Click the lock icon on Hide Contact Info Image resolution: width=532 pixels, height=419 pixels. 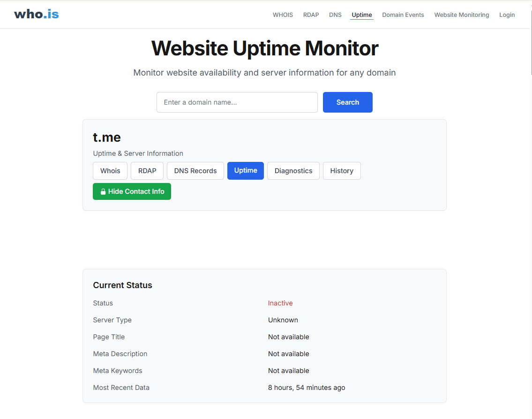tap(103, 191)
